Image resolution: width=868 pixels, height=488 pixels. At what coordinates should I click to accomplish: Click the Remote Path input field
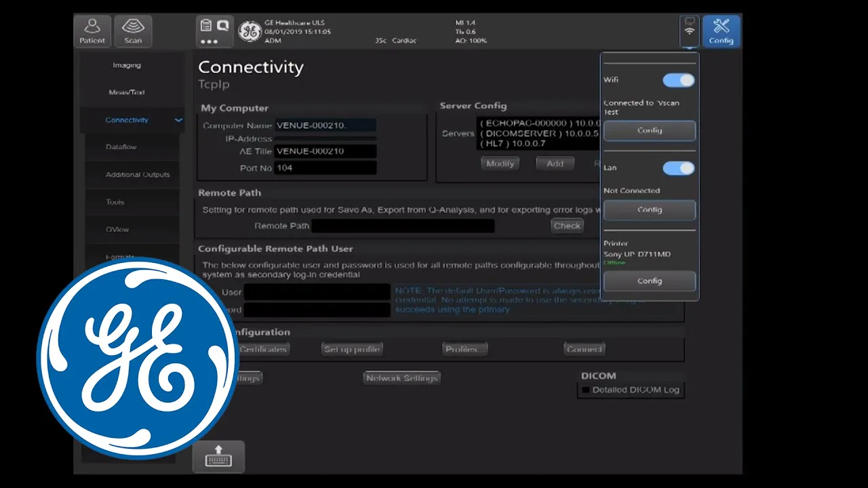tap(403, 226)
